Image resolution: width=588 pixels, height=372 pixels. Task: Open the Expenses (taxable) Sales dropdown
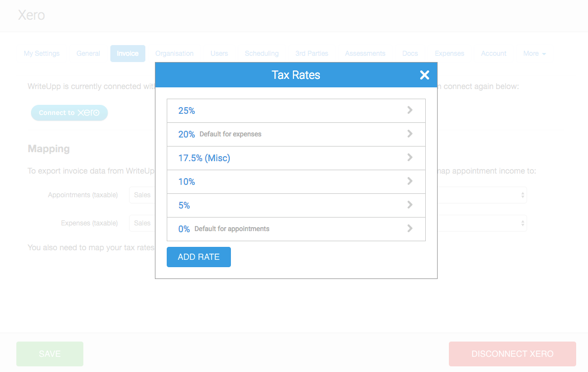pyautogui.click(x=142, y=223)
